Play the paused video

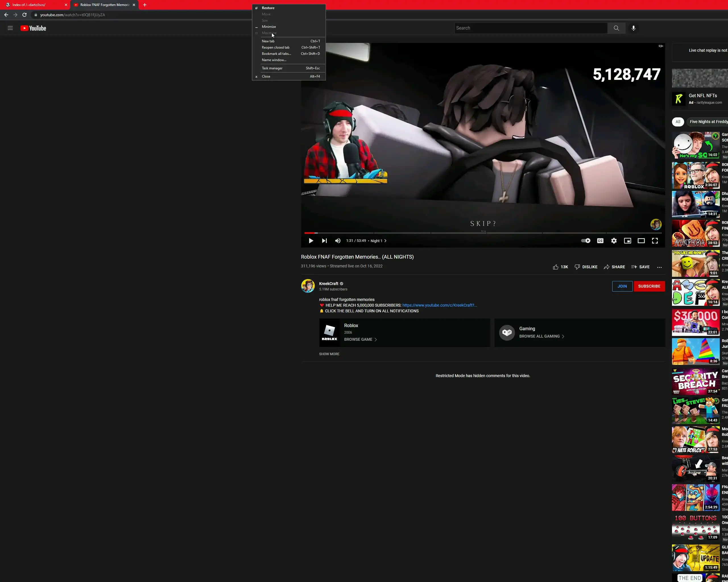coord(311,241)
